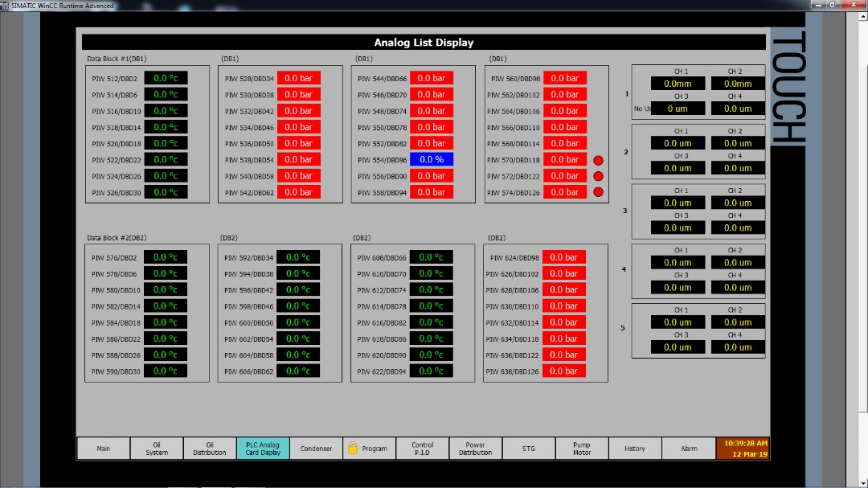The height and width of the screenshot is (488, 868).
Task: Select the PLC Analog Card Display tab
Action: click(263, 449)
